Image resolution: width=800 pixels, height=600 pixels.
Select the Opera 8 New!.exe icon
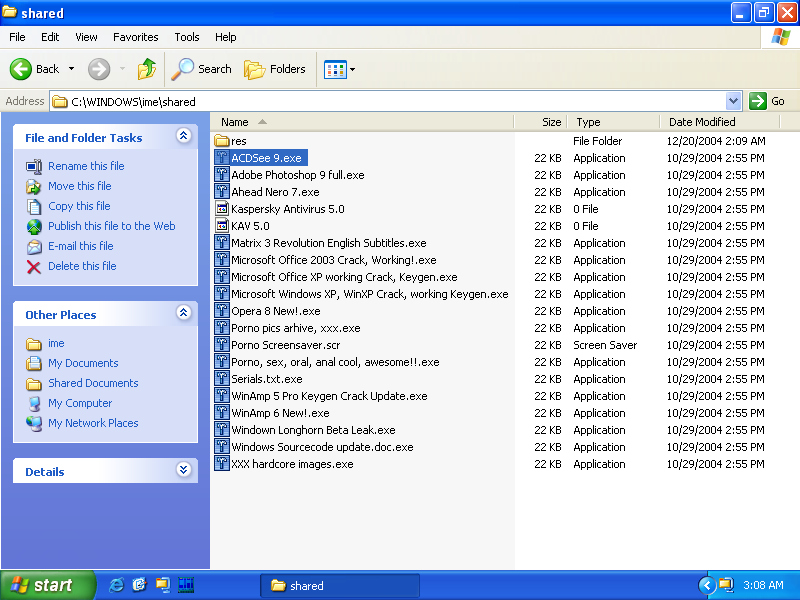click(x=221, y=311)
